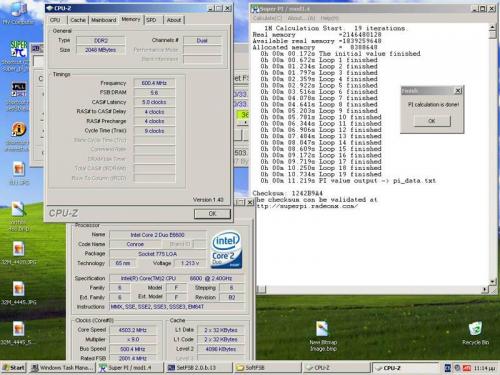This screenshot has height=375, width=500.
Task: Open the About menu in Super PI
Action: [301, 18]
